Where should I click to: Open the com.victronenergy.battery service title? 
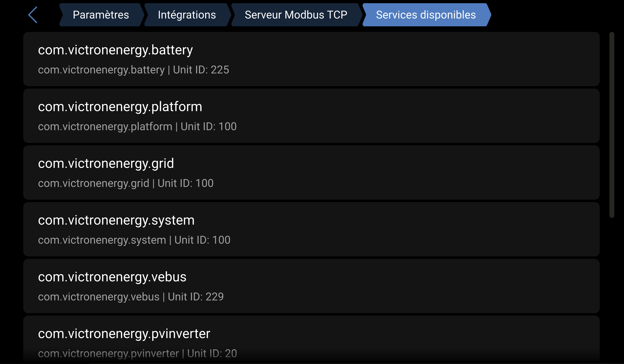[115, 50]
